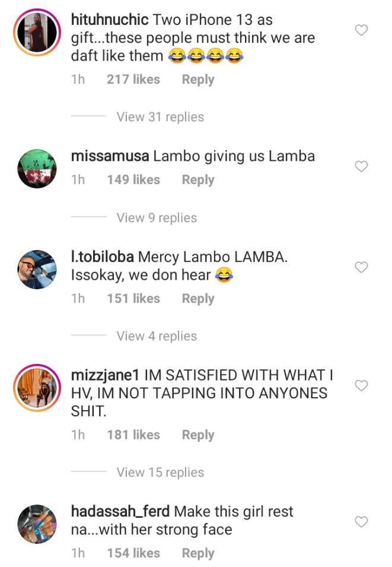The height and width of the screenshot is (567, 392).
Task: Expand View 31 replies
Action: 160,117
